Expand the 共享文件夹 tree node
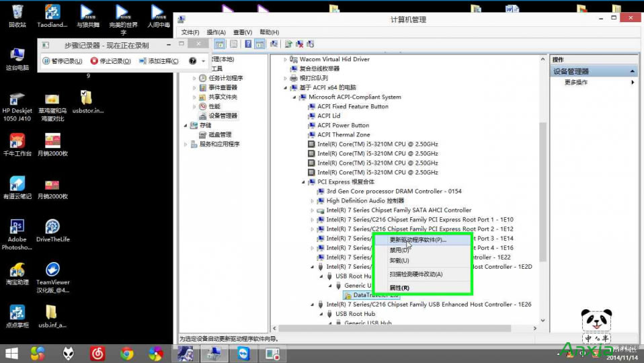644x363 pixels. coord(194,97)
